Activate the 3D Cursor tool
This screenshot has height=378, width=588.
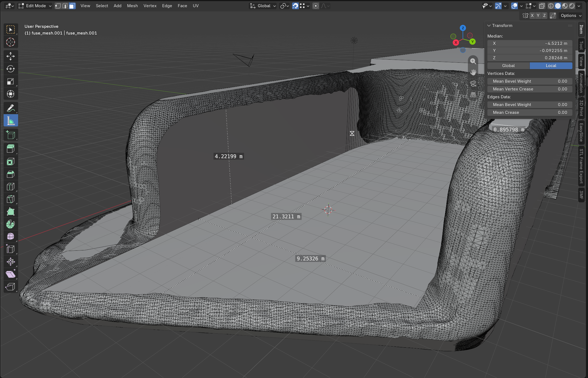pyautogui.click(x=11, y=42)
